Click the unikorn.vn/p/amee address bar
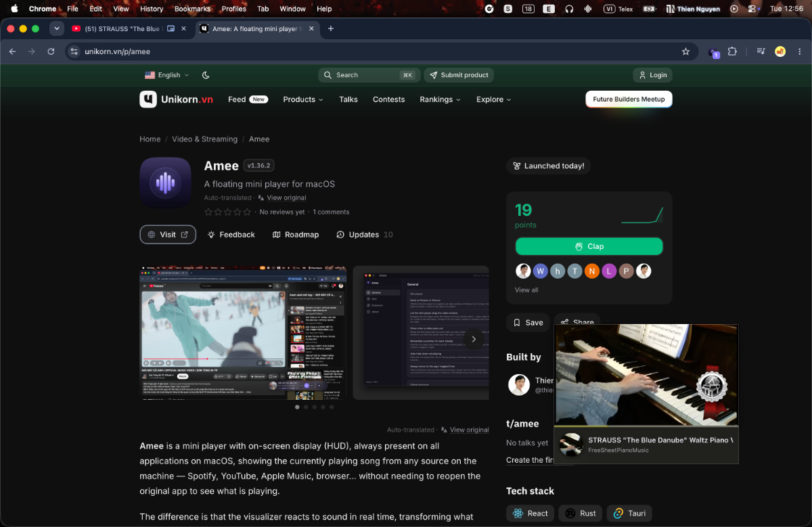The height and width of the screenshot is (527, 812). (x=380, y=51)
